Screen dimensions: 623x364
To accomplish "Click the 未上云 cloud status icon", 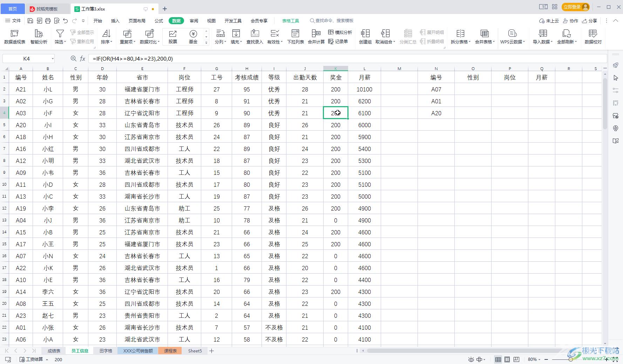I will tap(549, 21).
